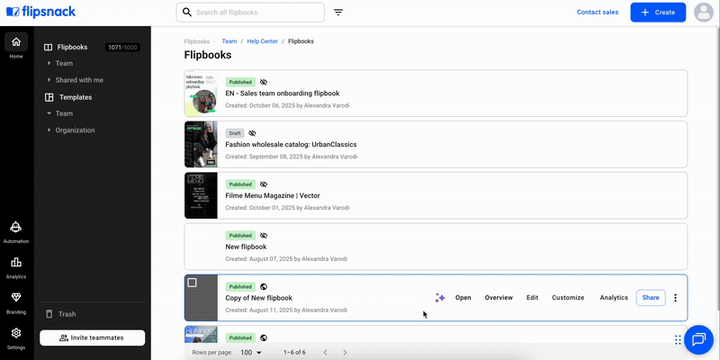Open the filter options icon next to search
This screenshot has width=720, height=360.
point(338,12)
